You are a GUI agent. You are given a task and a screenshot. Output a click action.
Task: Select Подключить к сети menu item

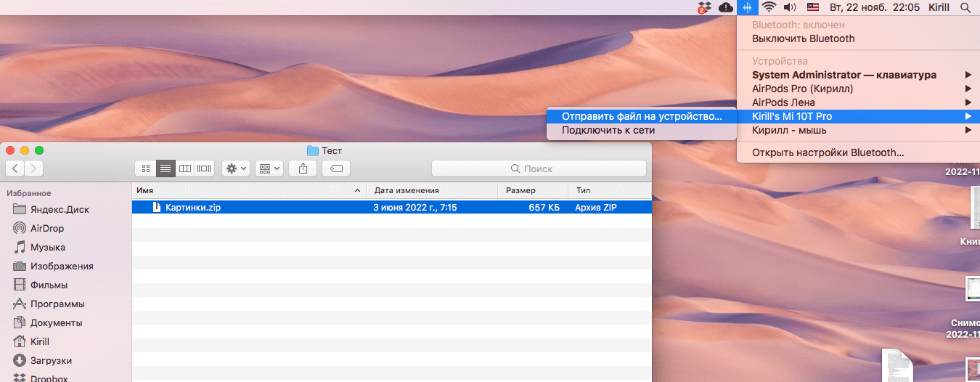(608, 130)
